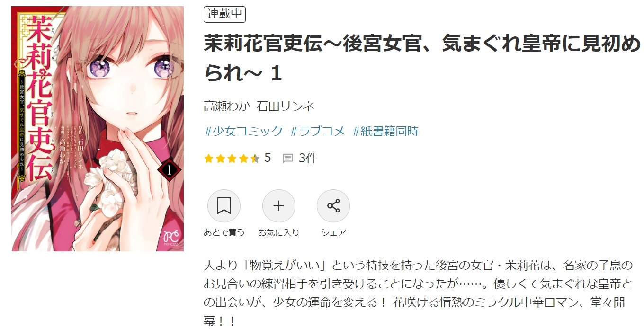Open the 茉莉花官吏伝 cover image

coord(98,129)
